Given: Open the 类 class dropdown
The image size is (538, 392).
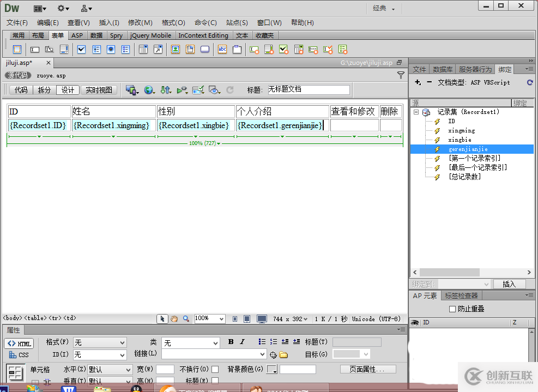Looking at the screenshot, I should tap(190, 343).
